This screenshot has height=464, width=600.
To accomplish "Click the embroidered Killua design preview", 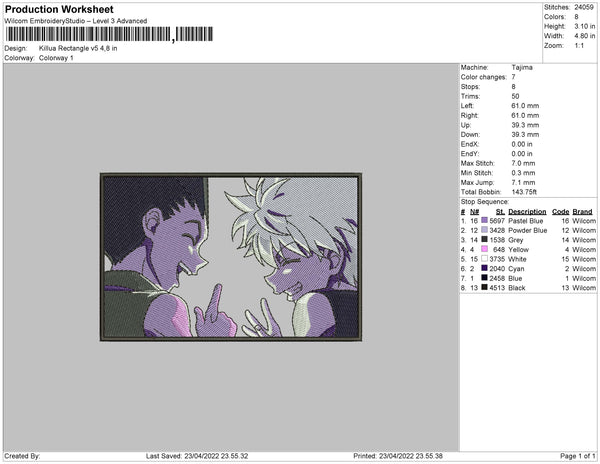I will coord(231,257).
